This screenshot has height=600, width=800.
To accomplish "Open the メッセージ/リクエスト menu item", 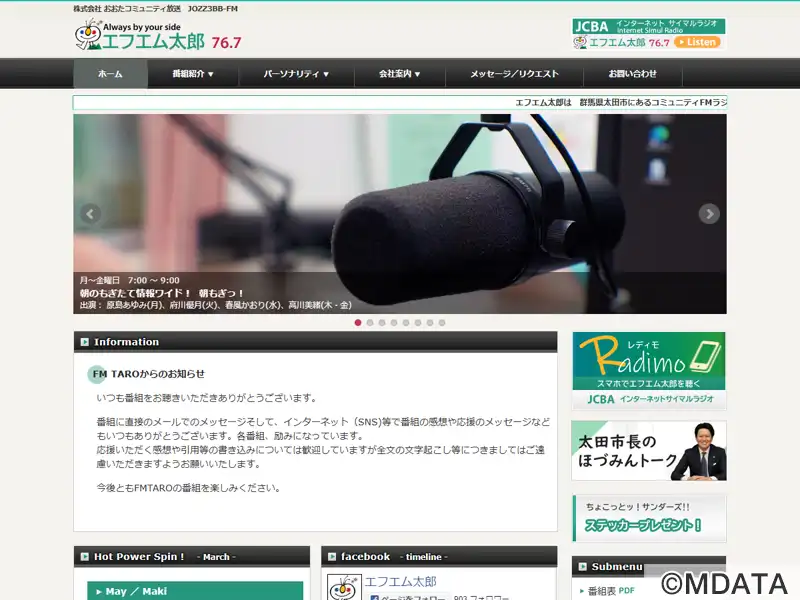I will (514, 73).
